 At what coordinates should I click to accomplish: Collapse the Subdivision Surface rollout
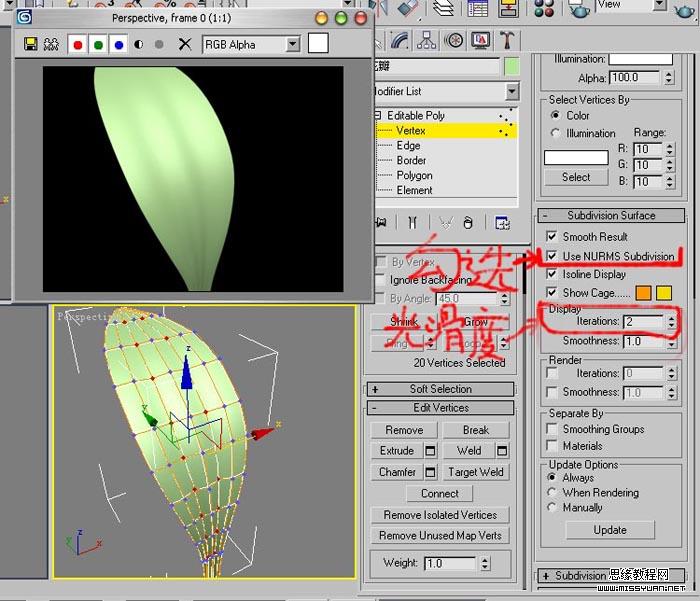611,215
